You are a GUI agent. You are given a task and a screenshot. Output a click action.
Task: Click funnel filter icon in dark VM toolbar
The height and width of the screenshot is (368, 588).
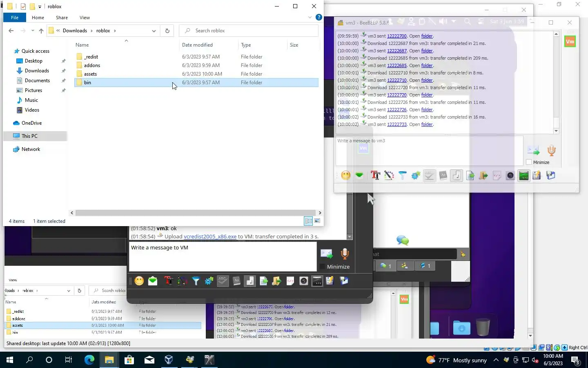pyautogui.click(x=196, y=281)
